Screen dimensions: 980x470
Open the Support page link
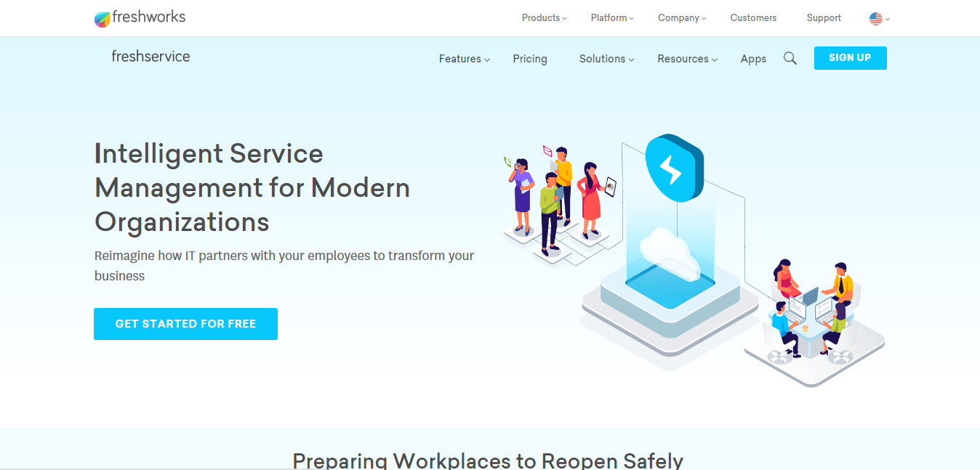pos(824,17)
